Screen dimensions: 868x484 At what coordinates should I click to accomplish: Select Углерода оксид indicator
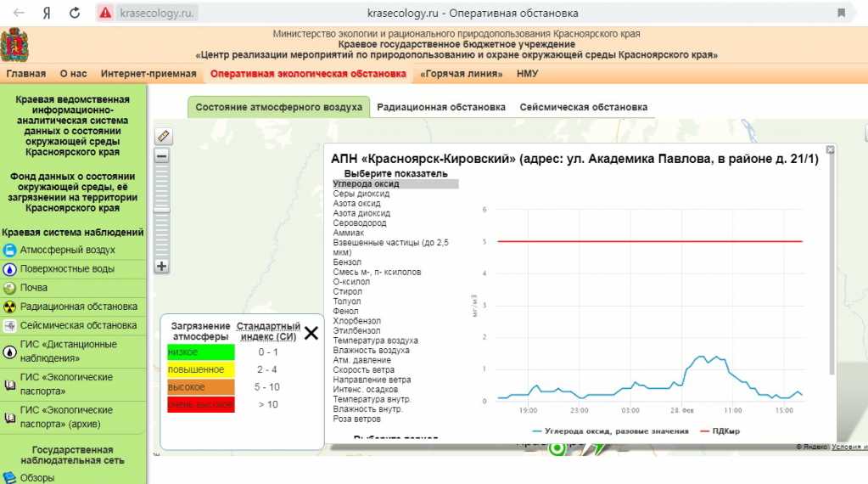[395, 184]
